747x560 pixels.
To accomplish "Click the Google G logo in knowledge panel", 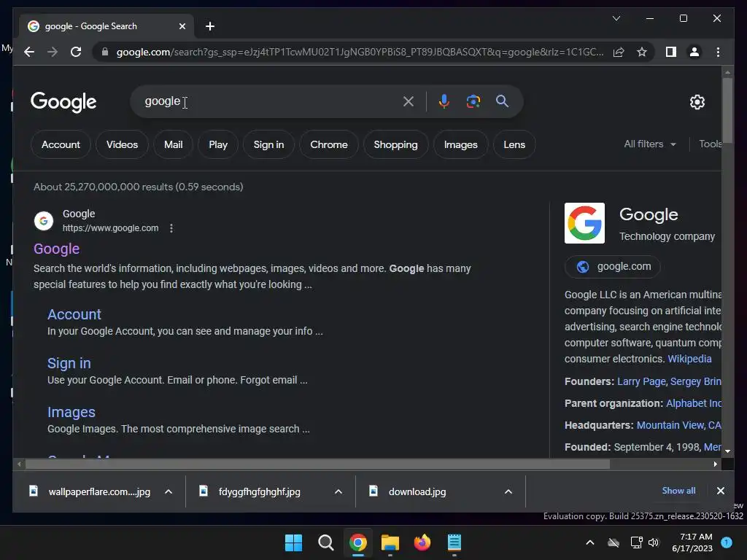I will coord(584,223).
